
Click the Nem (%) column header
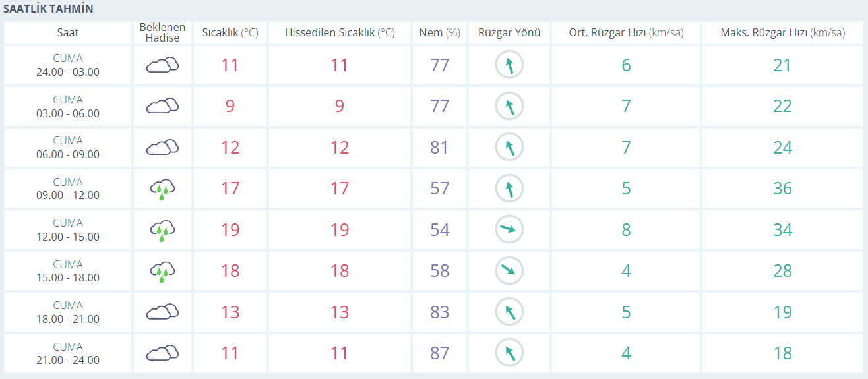(439, 32)
